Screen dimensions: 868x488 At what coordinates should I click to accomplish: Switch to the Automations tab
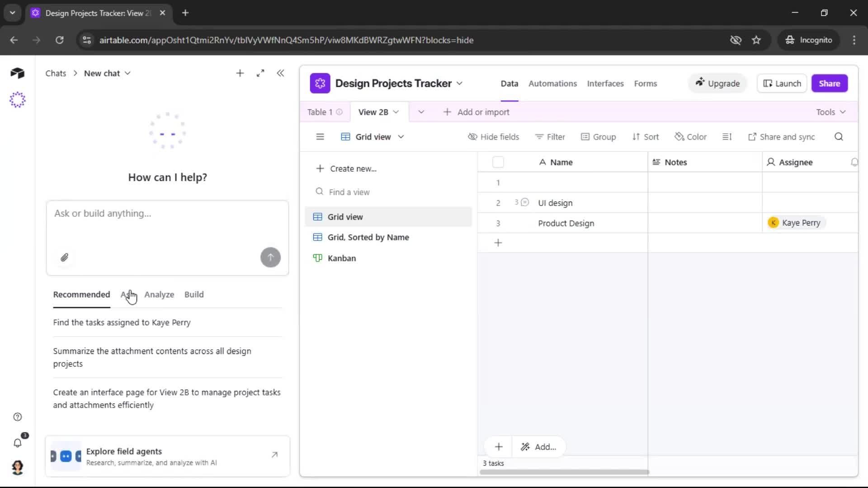pyautogui.click(x=552, y=83)
